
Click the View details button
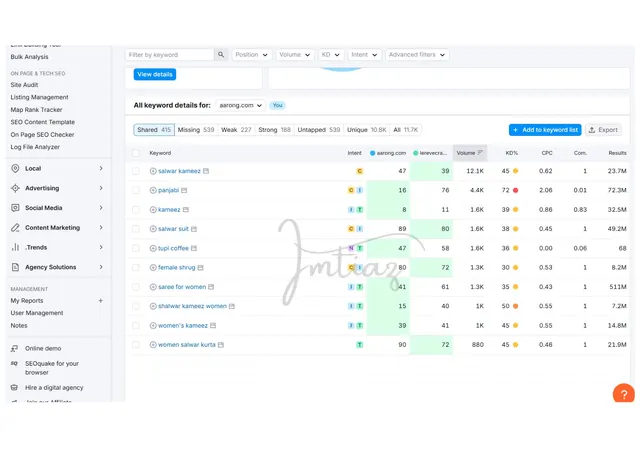155,74
